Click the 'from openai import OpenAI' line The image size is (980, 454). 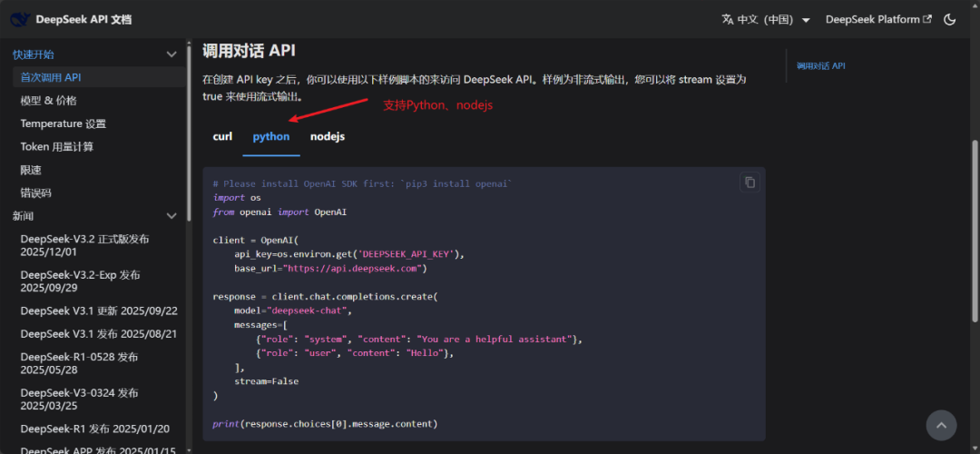(279, 212)
